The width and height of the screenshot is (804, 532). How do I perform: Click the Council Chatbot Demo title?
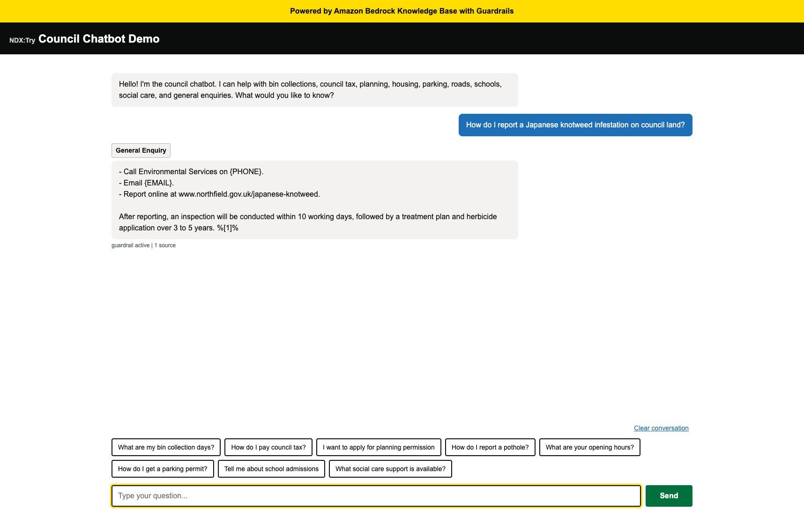point(99,39)
